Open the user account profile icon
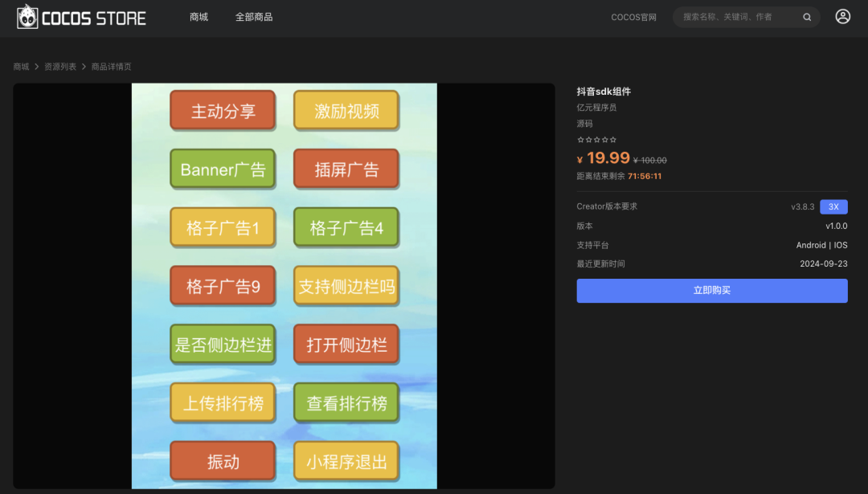The image size is (868, 494). pyautogui.click(x=842, y=17)
